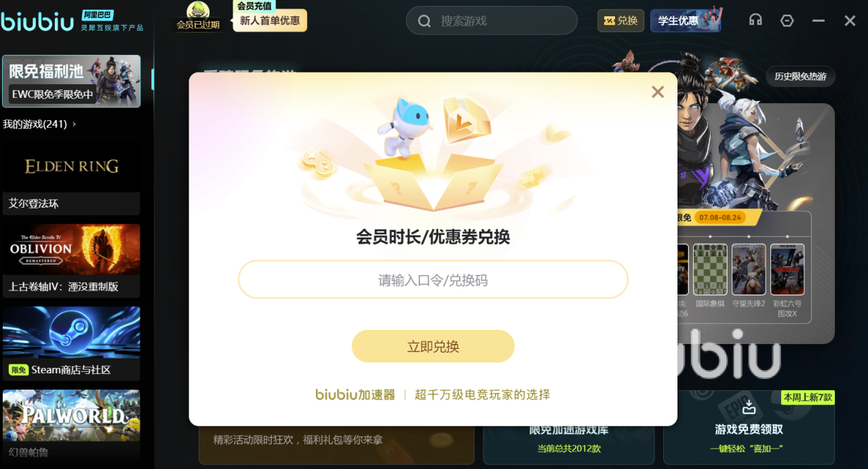This screenshot has height=469, width=868.
Task: Click the 历史限免热游 button
Action: point(800,76)
